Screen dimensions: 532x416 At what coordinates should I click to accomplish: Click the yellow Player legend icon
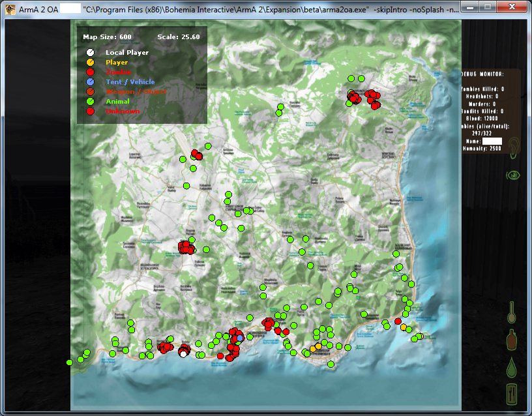click(x=90, y=62)
